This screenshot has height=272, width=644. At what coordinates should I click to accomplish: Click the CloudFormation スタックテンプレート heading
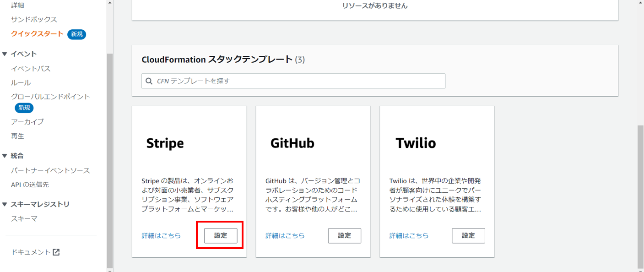[217, 60]
